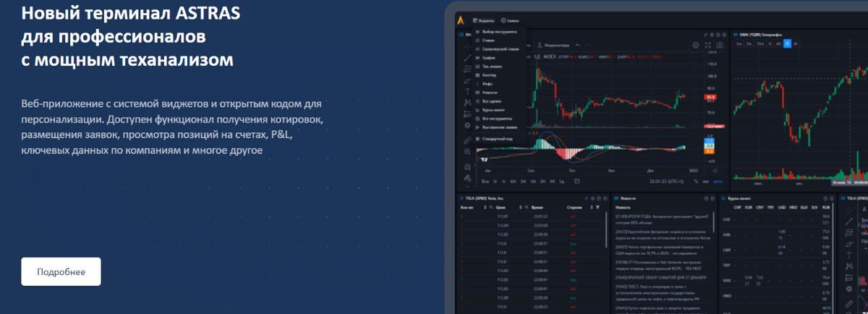
Task: Set chart range to 1д
Action: point(562,181)
